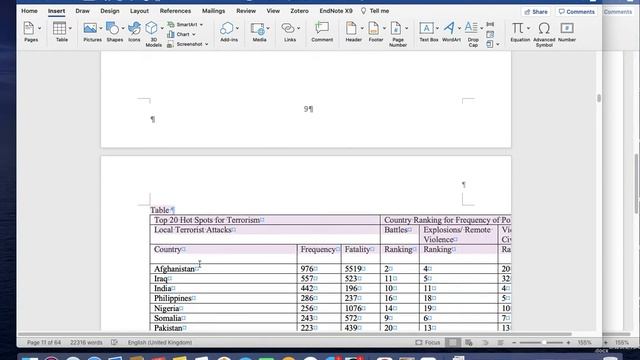
Task: Expand the Shapes dropdown arrow
Action: [x=123, y=29]
